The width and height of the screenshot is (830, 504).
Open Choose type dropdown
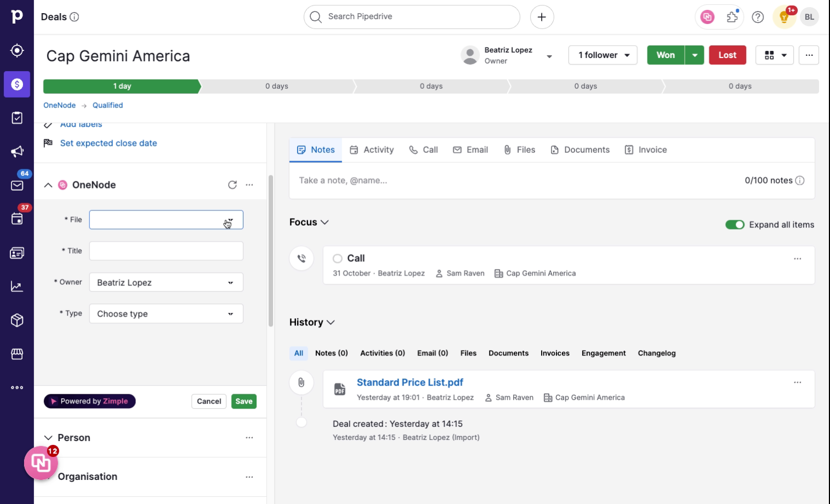click(x=166, y=313)
